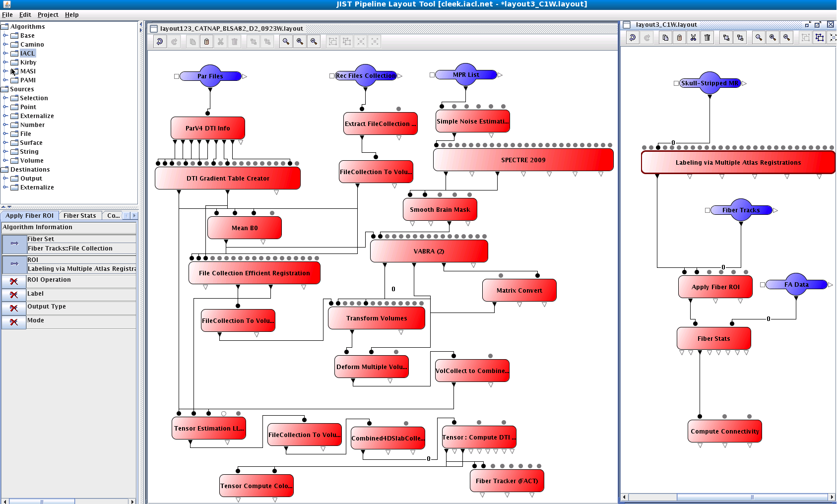Image resolution: width=837 pixels, height=504 pixels.
Task: Click the cut scissors icon in layout3_C1W toolbar
Action: point(693,38)
